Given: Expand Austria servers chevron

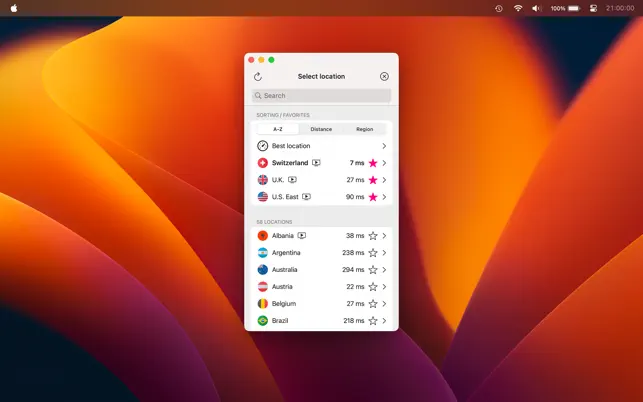Looking at the screenshot, I should tap(384, 286).
